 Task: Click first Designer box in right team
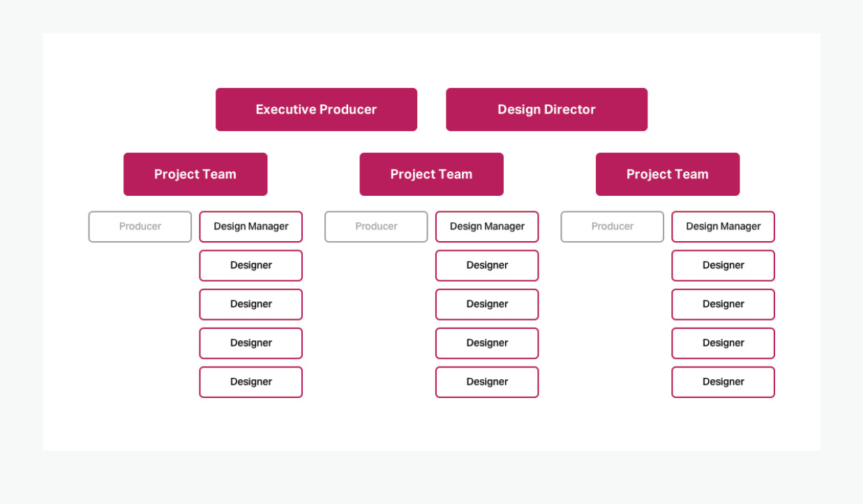[723, 266]
